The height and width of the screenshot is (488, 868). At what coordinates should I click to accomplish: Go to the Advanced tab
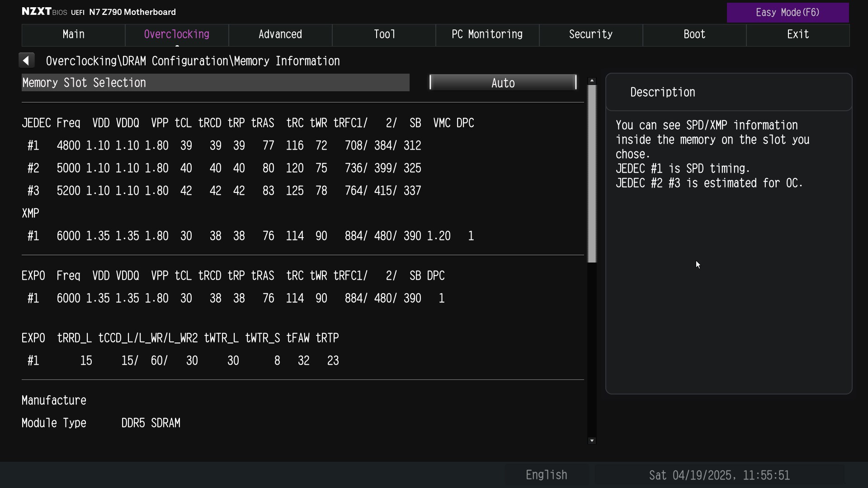coord(280,35)
